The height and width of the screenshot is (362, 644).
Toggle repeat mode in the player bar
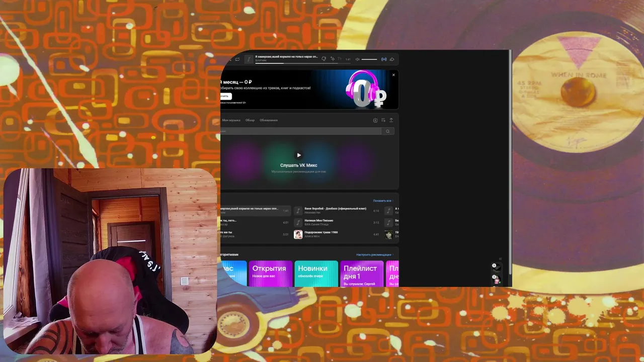coord(237,59)
